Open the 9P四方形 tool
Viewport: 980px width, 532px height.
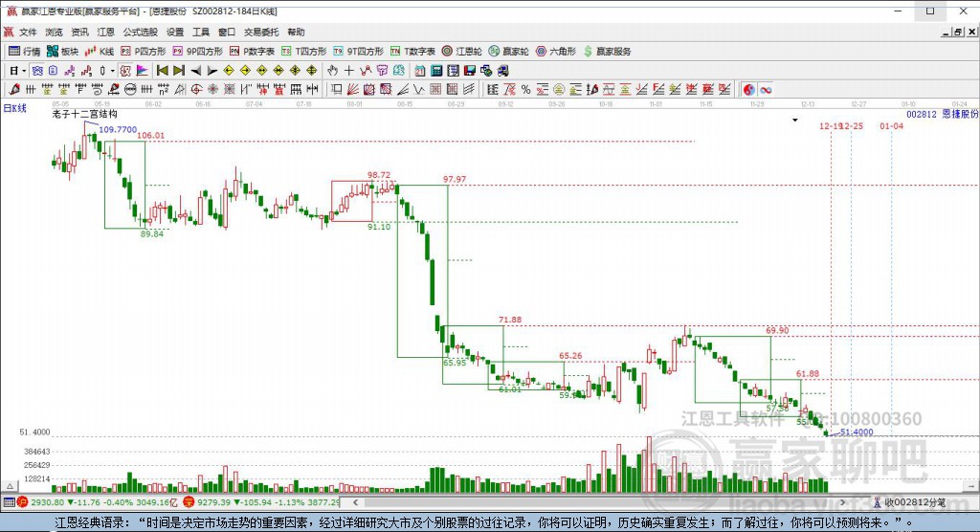pos(197,52)
